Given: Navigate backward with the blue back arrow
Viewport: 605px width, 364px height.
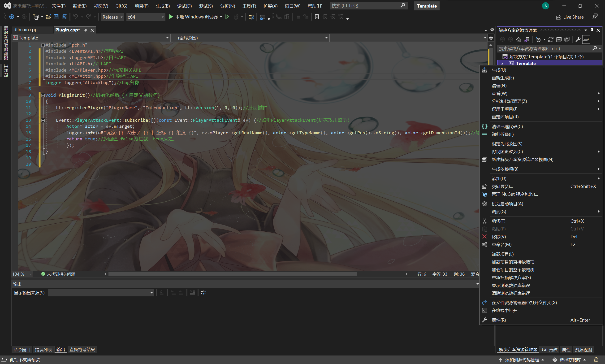Looking at the screenshot, I should coord(12,17).
